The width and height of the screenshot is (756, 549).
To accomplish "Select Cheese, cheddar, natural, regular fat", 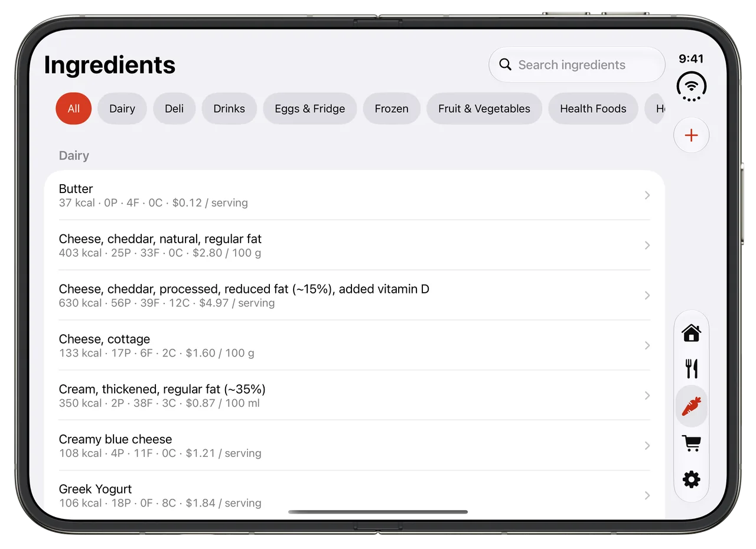I will (x=160, y=239).
